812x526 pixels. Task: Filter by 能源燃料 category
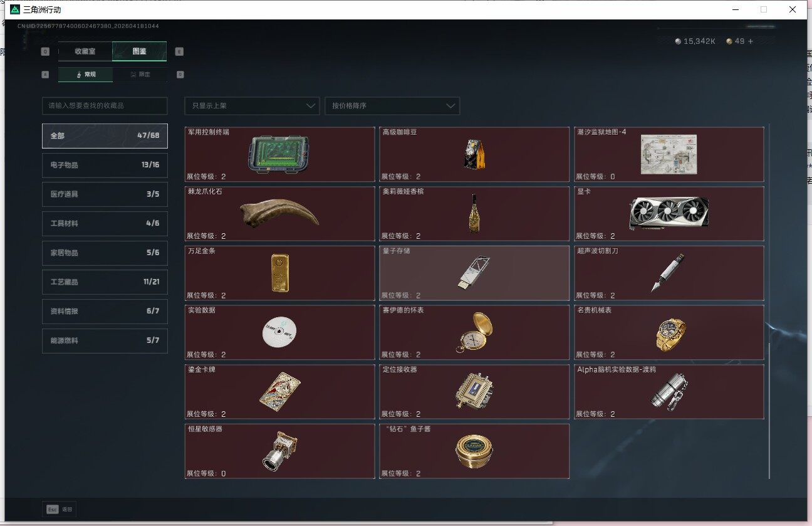105,340
